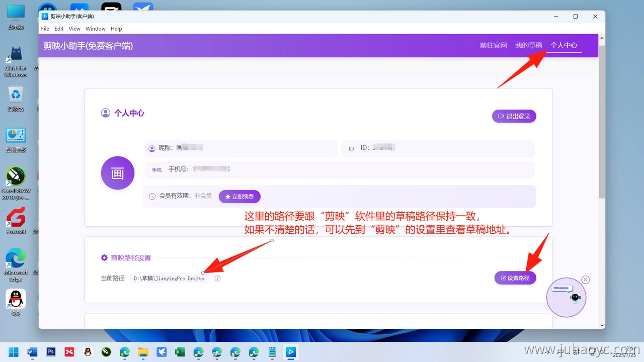Open the File menu
644x362 pixels.
click(45, 29)
